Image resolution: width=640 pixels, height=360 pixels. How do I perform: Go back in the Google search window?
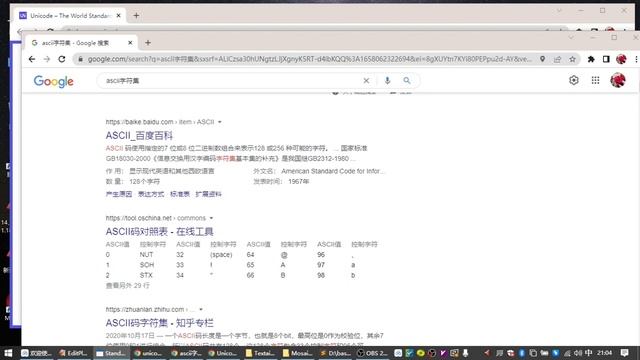32,59
